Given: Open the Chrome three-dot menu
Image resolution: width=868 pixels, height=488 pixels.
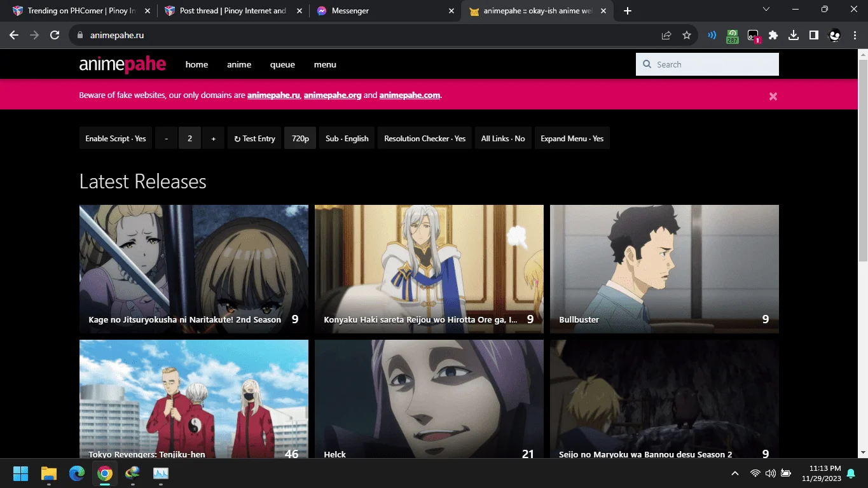Looking at the screenshot, I should 855,36.
